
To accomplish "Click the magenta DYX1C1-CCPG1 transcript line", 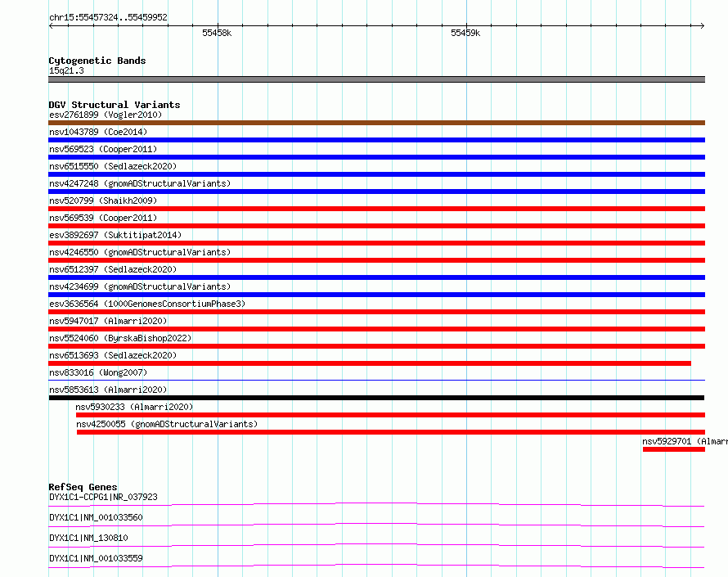I will (376, 504).
